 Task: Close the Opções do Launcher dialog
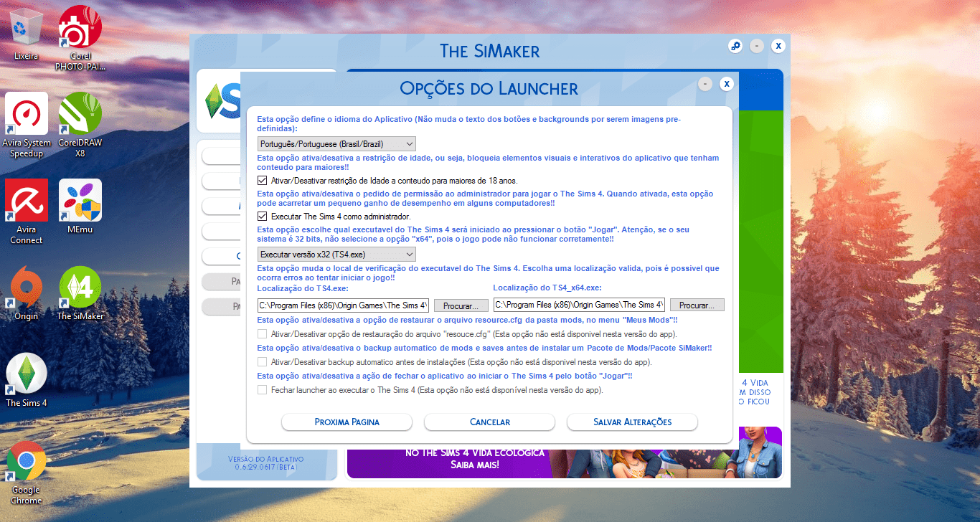point(727,84)
